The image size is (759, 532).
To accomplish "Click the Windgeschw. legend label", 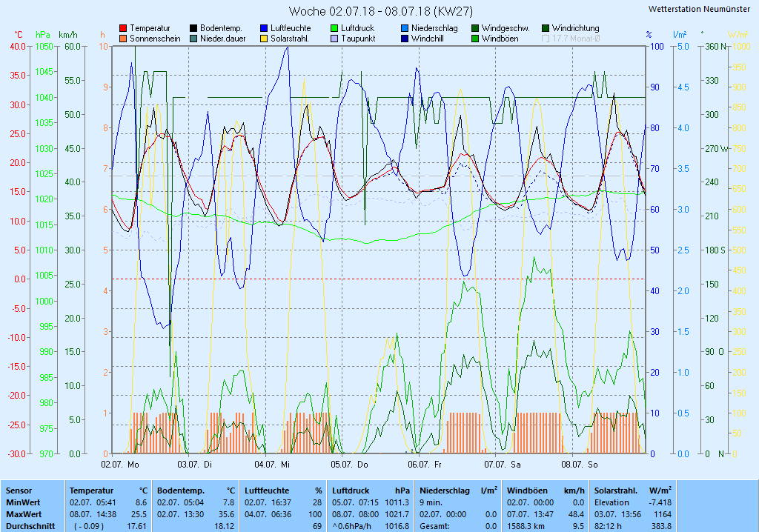I will 506,29.
